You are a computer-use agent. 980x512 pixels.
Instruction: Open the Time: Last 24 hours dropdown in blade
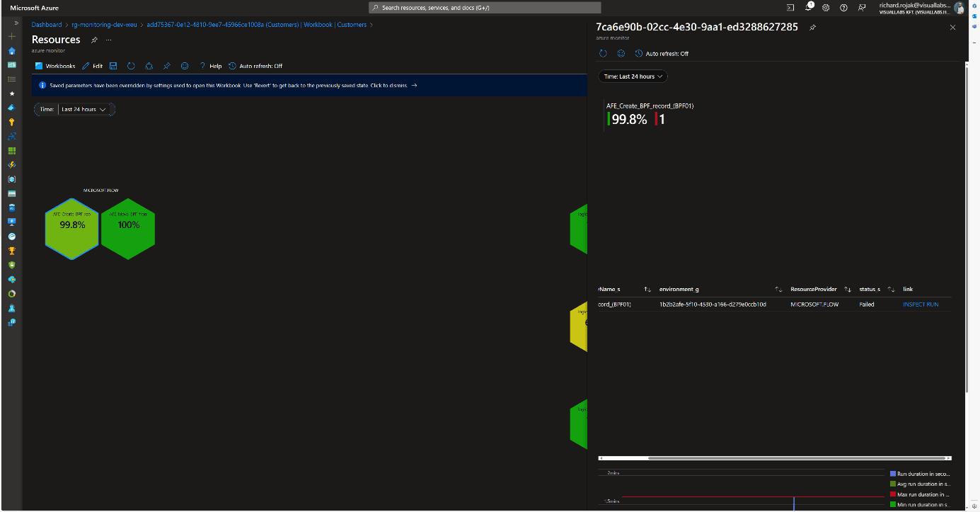[633, 76]
